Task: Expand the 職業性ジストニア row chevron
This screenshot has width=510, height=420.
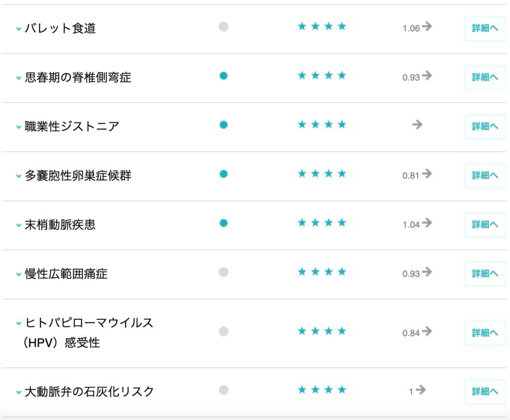Action: coord(18,127)
